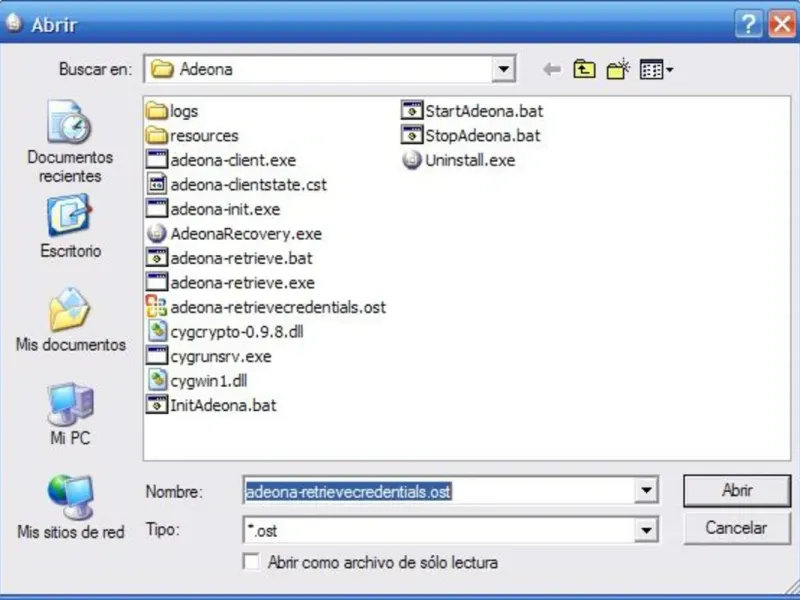
Task: Click the help question mark button
Action: point(748,24)
